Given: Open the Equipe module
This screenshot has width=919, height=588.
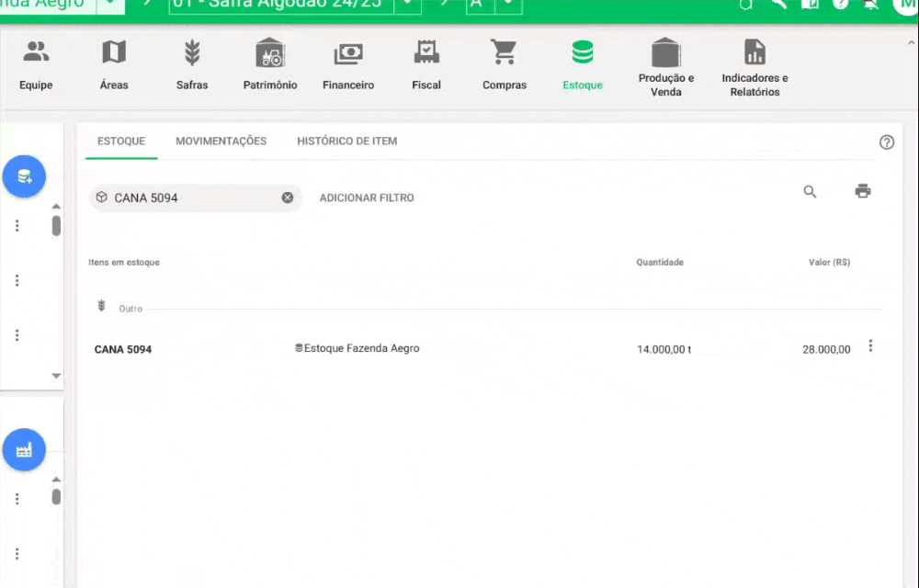Looking at the screenshot, I should pyautogui.click(x=36, y=64).
